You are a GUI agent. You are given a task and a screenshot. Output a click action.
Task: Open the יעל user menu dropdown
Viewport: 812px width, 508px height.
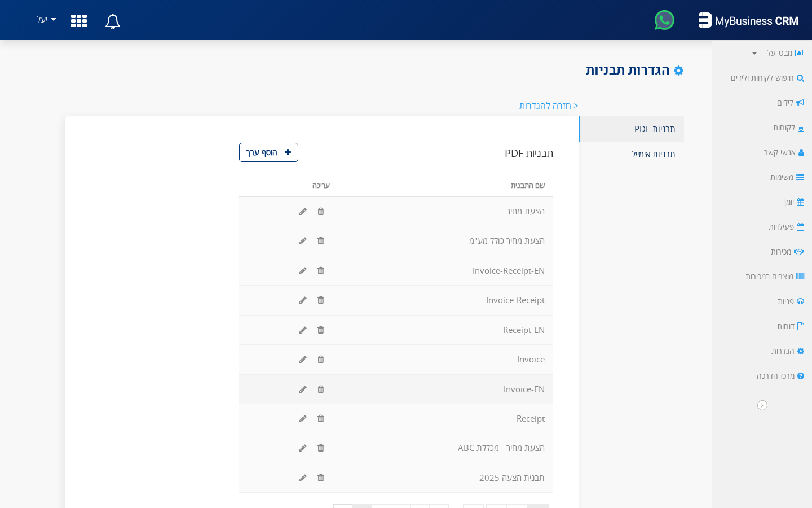point(45,19)
